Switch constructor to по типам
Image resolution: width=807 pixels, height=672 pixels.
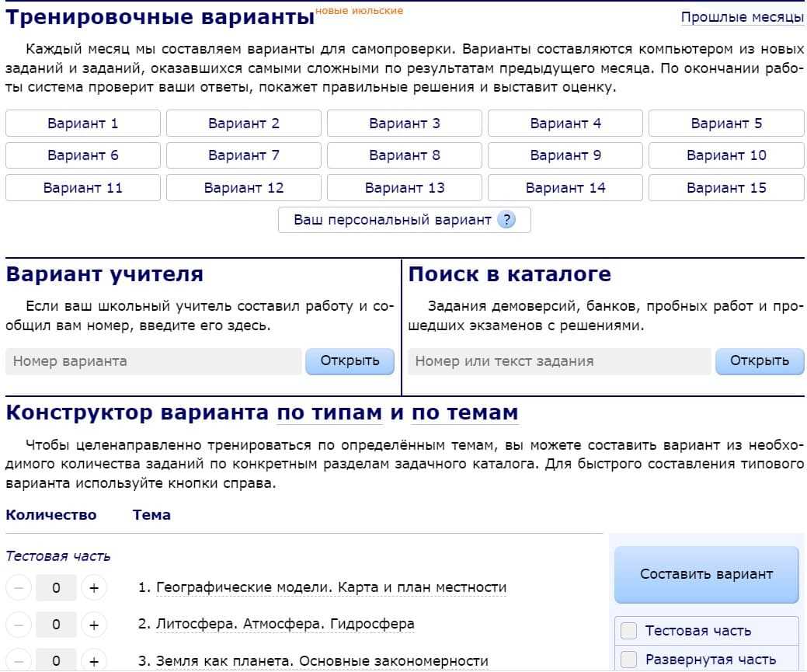pyautogui.click(x=329, y=413)
